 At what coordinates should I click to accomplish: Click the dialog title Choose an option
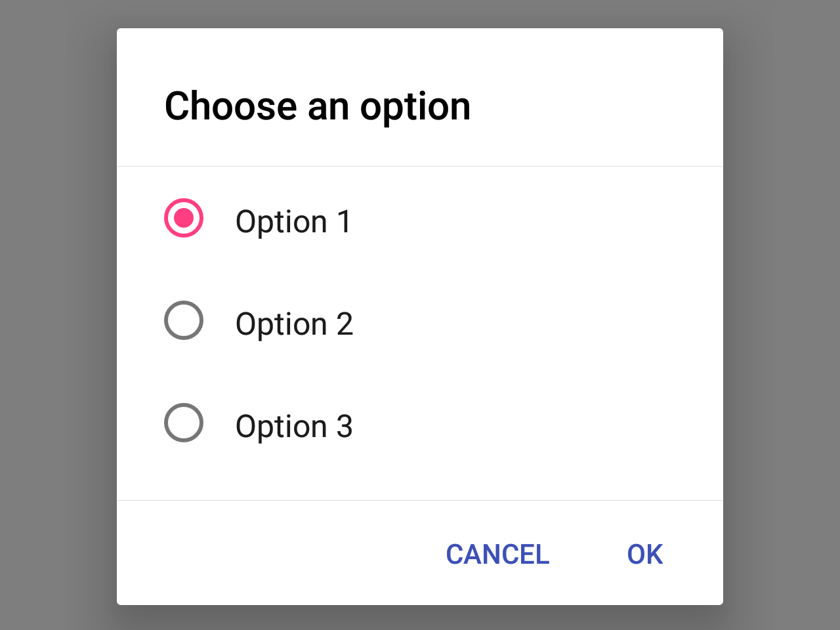(x=317, y=106)
